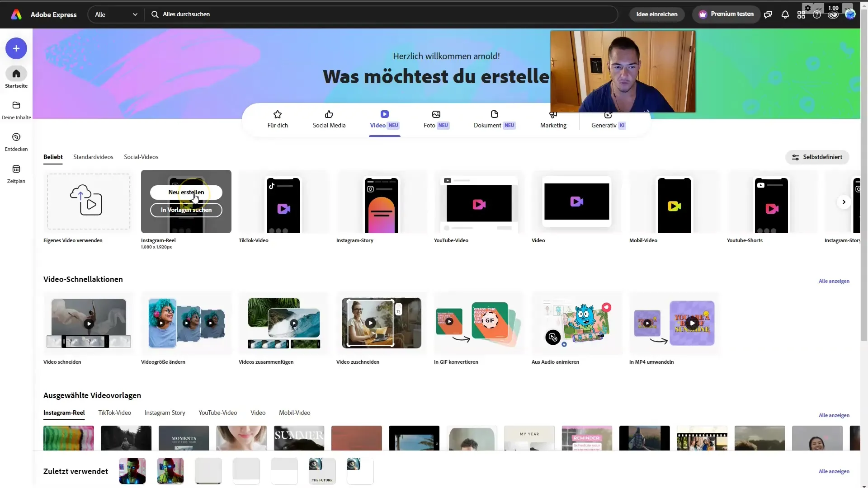The image size is (868, 488).
Task: Open Videogröße ändern quick action
Action: click(186, 324)
